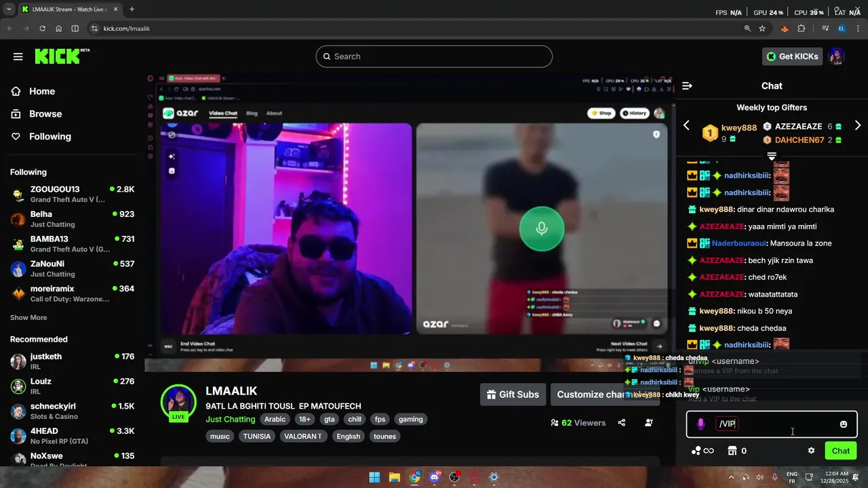868x488 pixels.
Task: Open Belha followed channel
Action: click(x=72, y=219)
